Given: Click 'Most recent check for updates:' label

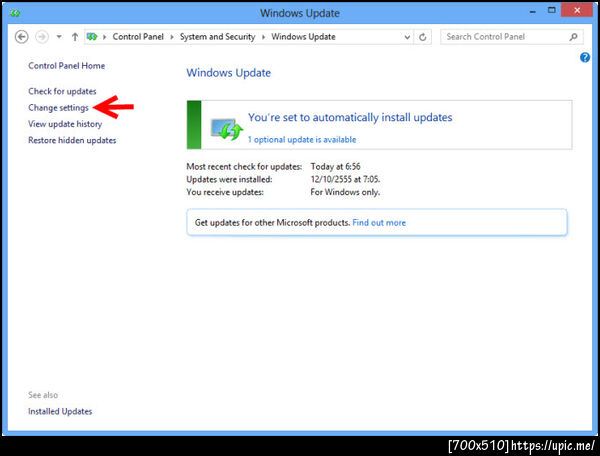Looking at the screenshot, I should (x=244, y=166).
